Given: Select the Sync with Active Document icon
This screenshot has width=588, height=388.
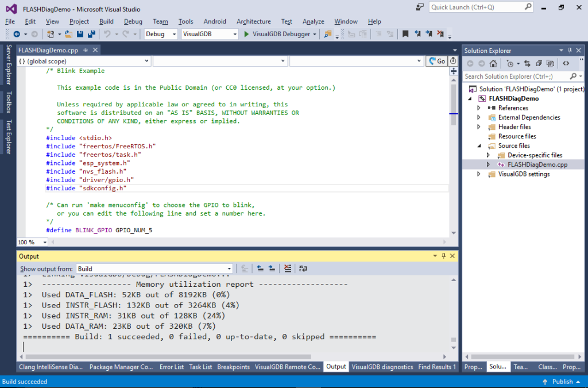Looking at the screenshot, I should (528, 63).
